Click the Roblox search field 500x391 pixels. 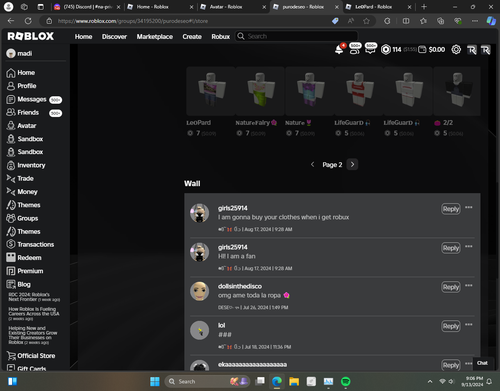(297, 36)
